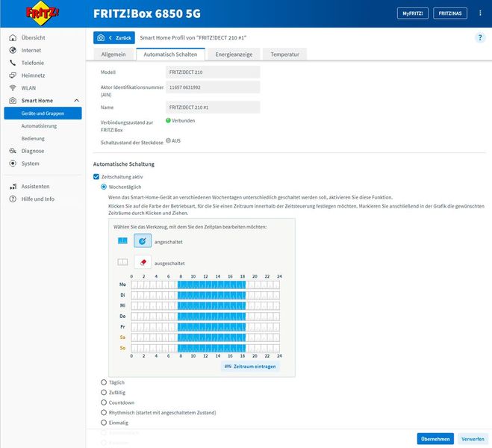Click the Diagnose icon
Screen dimensions: 492x448
(x=13, y=151)
